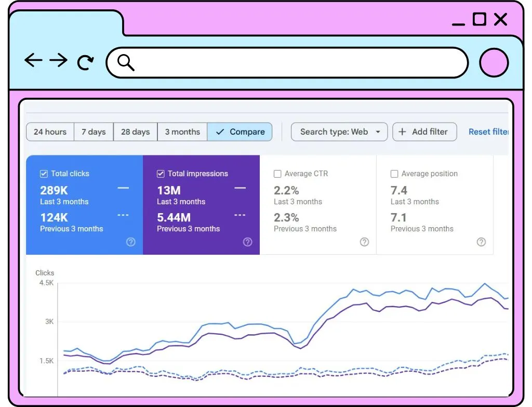Image resolution: width=532 pixels, height=407 pixels.
Task: Open help icon on Total clicks card
Action: (x=130, y=242)
